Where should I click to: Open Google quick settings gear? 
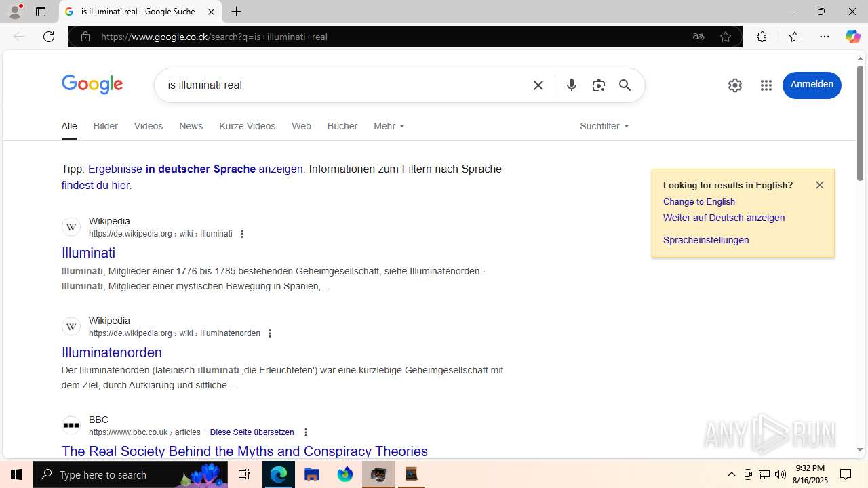(735, 85)
